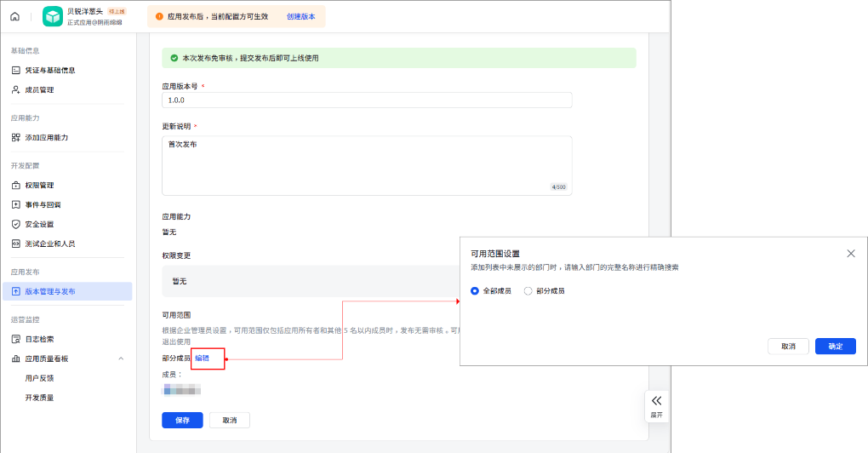The height and width of the screenshot is (453, 868).
Task: Close the 可用范围设置 dialog
Action: pyautogui.click(x=851, y=254)
